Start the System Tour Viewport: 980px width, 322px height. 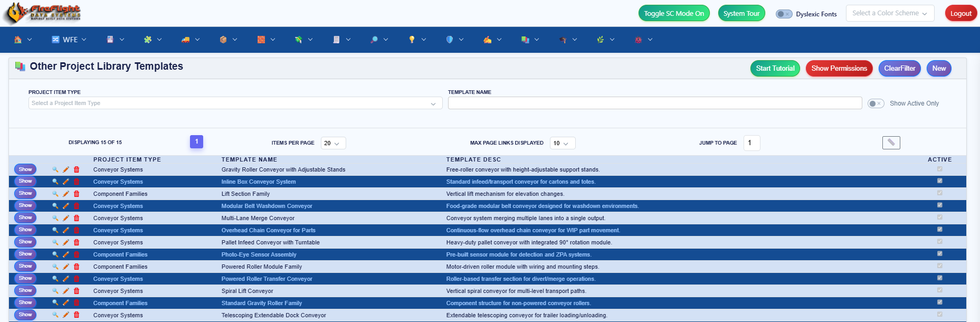741,13
